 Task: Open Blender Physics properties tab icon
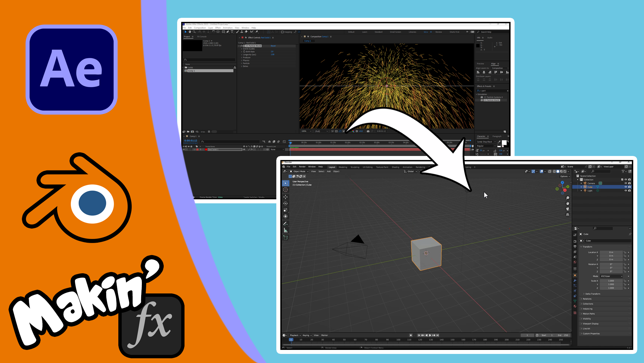click(575, 291)
